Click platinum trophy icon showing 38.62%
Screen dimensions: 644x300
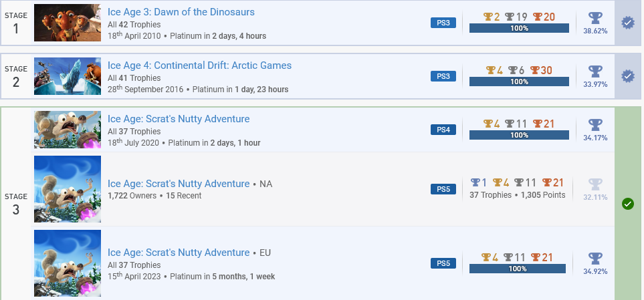click(595, 19)
